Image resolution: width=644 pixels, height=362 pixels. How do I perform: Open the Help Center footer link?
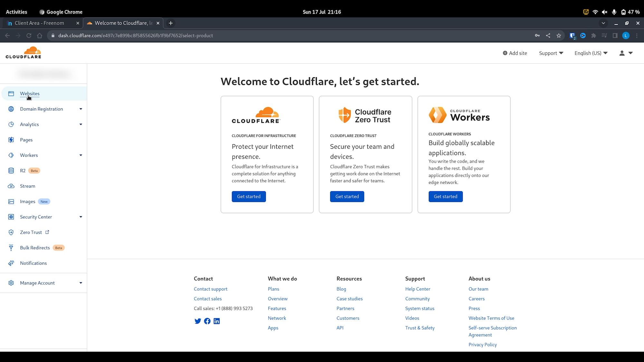click(418, 289)
